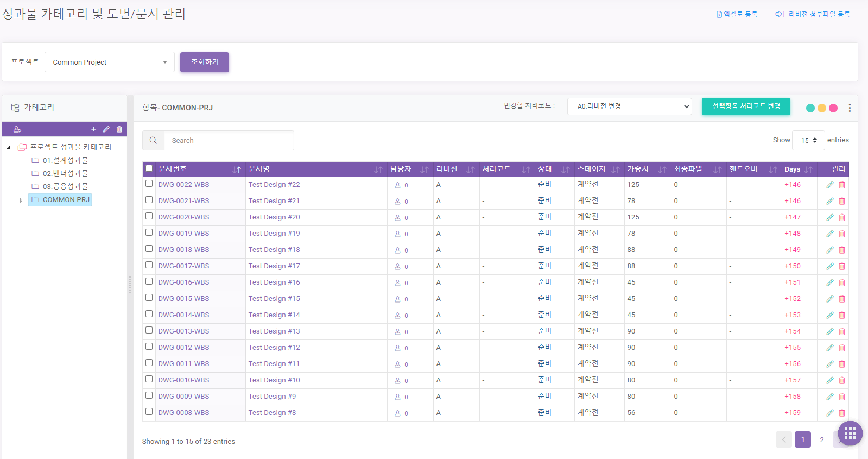This screenshot has height=459, width=868.
Task: Check the box for DWG-0021-WBS
Action: [x=149, y=200]
